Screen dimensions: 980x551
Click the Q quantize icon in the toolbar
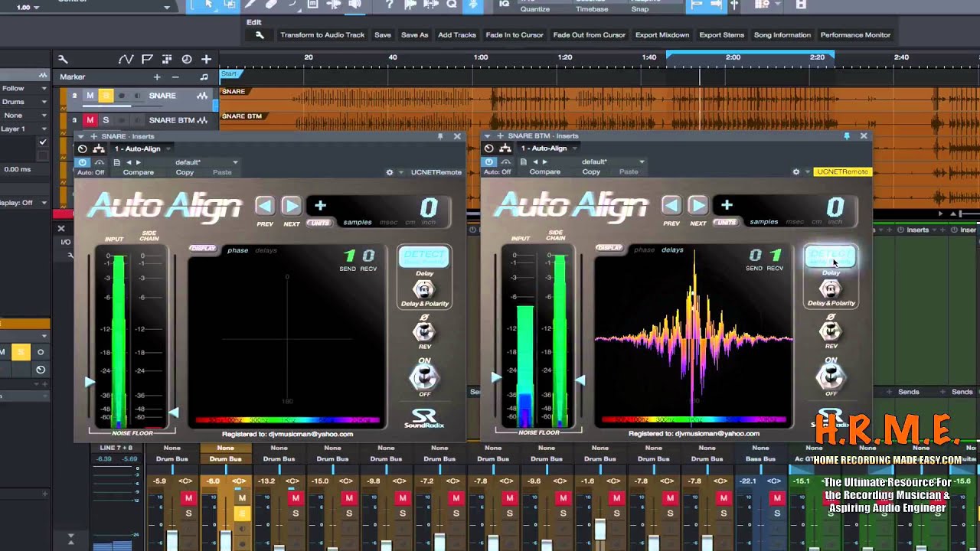[x=452, y=5]
